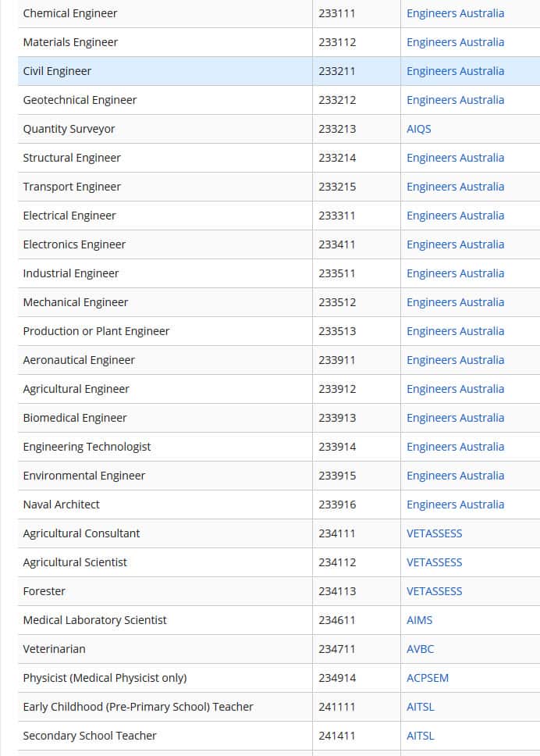540x756 pixels.
Task: Click the Agricultural Scientist row
Action: click(x=75, y=562)
